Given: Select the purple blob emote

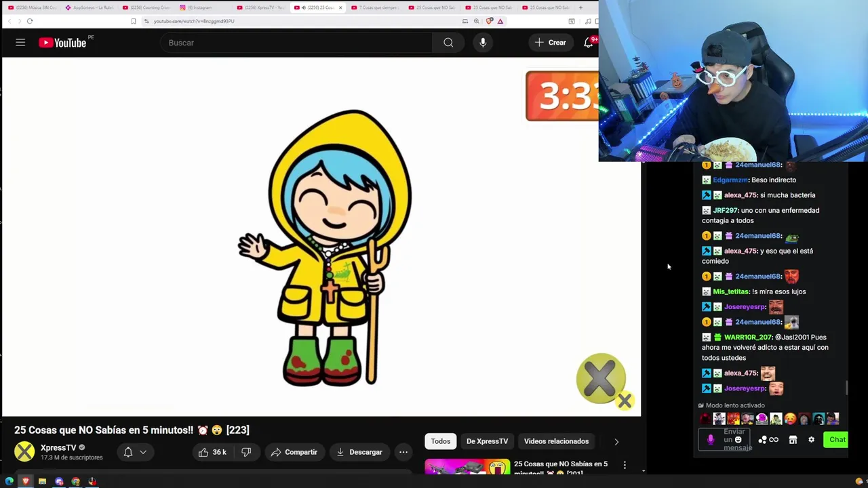Looking at the screenshot, I should 762,419.
